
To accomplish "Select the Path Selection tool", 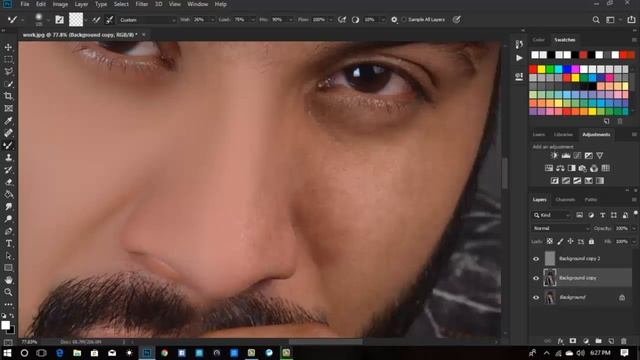I will click(8, 256).
